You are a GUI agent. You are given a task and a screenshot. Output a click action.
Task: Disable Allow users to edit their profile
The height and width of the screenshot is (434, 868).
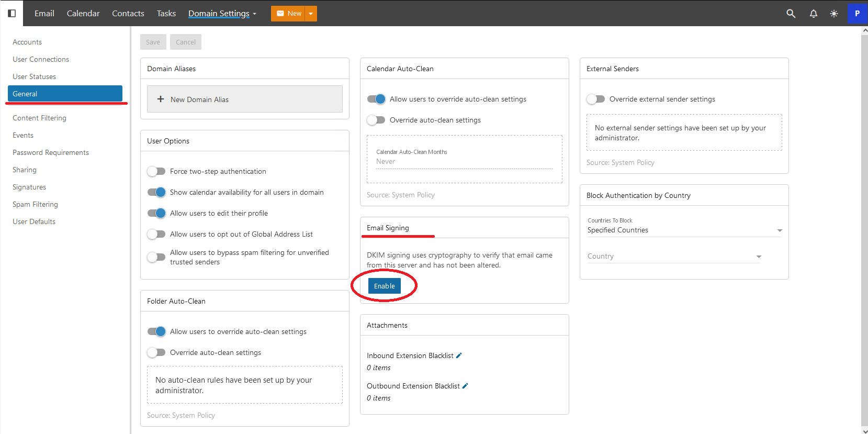click(x=156, y=213)
